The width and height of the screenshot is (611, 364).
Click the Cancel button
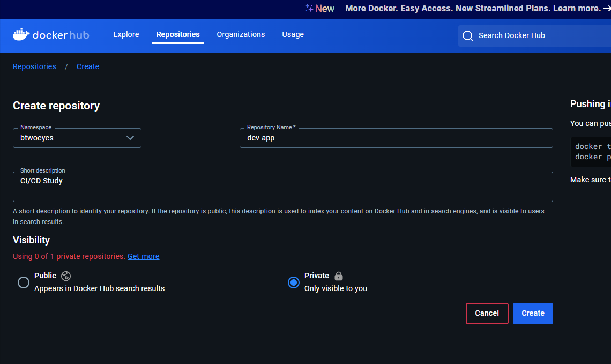point(487,313)
